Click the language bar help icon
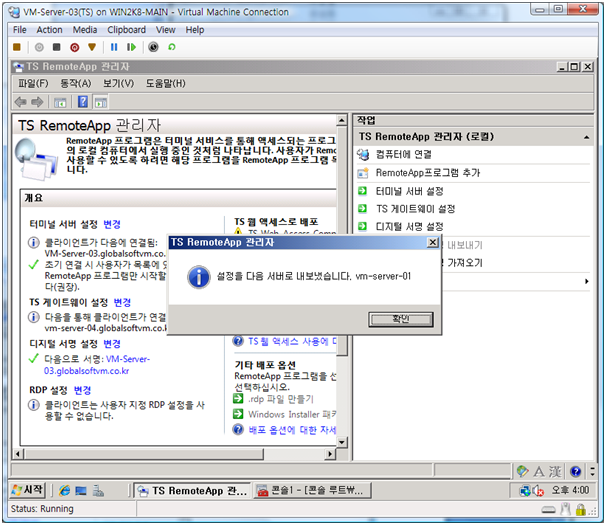 click(575, 471)
